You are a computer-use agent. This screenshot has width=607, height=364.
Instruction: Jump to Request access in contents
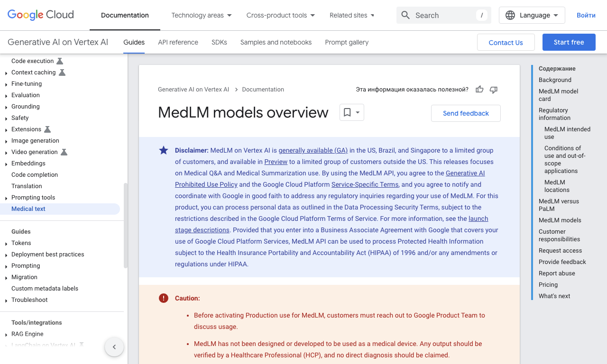560,251
